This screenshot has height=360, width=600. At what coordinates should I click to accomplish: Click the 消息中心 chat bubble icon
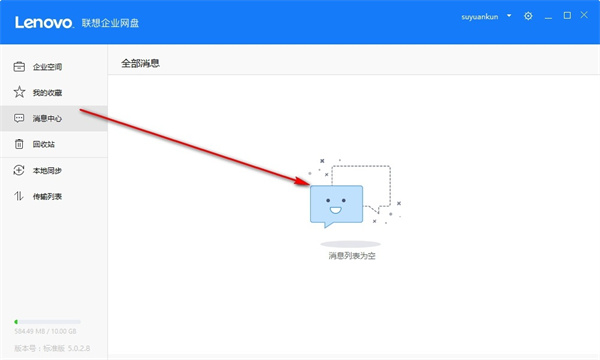pyautogui.click(x=19, y=118)
